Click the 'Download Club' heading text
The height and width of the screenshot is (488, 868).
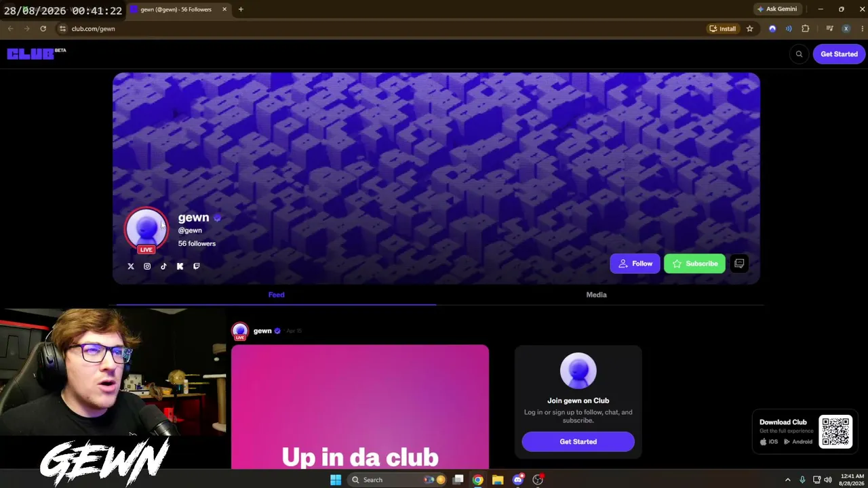point(783,422)
